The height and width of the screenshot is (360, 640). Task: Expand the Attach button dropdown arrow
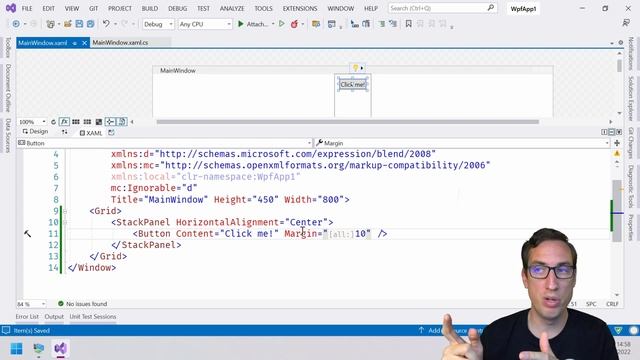click(273, 24)
